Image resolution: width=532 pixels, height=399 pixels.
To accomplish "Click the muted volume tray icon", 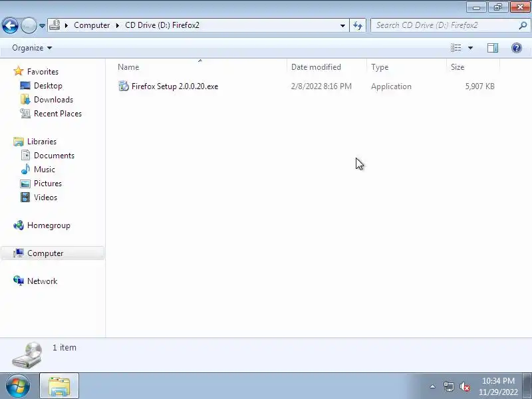I will click(464, 386).
